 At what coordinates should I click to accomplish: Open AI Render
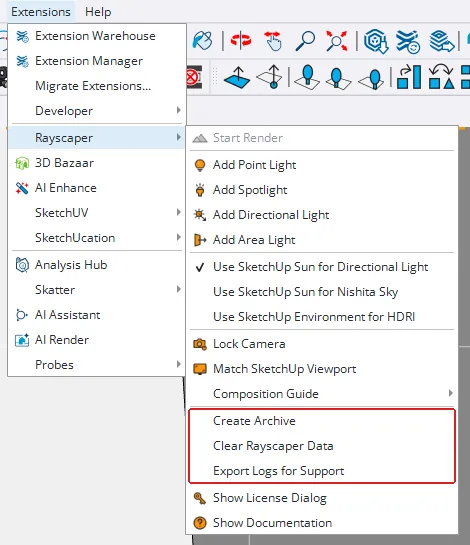coord(97,340)
